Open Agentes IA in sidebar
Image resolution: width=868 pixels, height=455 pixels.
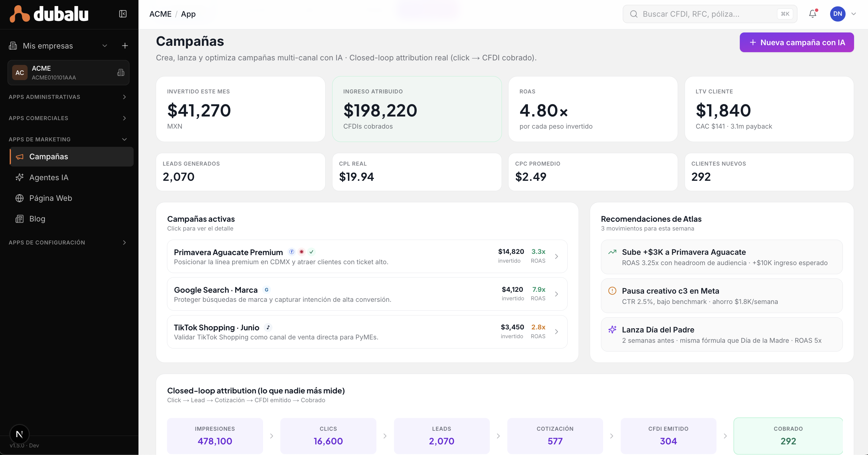pyautogui.click(x=72, y=177)
